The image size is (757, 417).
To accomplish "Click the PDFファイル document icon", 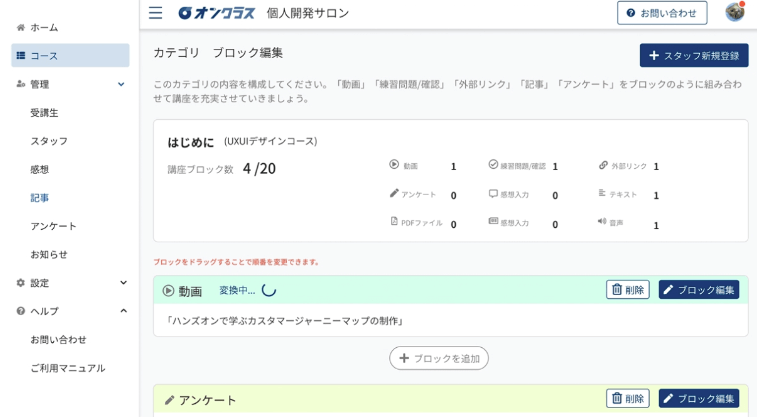I will [394, 221].
